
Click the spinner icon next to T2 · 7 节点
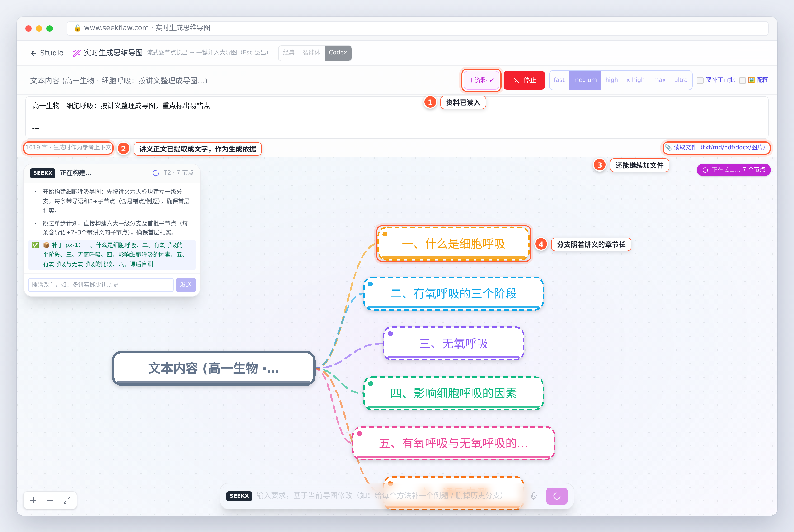tap(156, 173)
